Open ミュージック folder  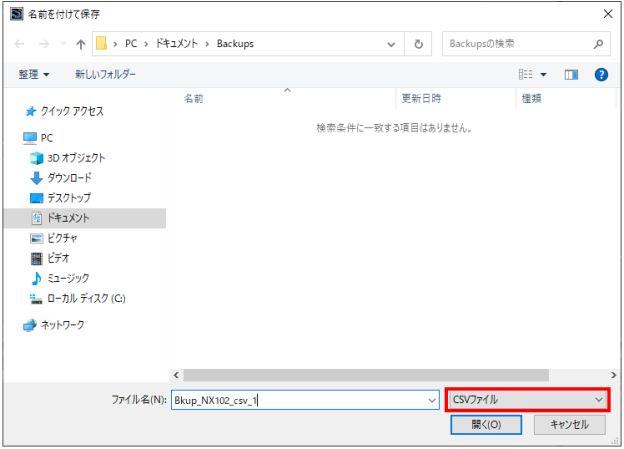(68, 278)
